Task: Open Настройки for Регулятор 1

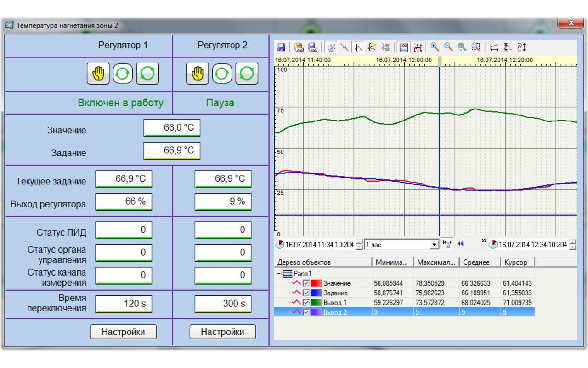Action: 123,332
